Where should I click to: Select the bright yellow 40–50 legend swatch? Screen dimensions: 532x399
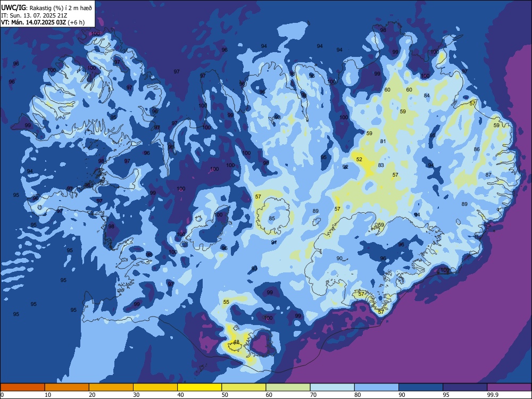click(x=199, y=387)
